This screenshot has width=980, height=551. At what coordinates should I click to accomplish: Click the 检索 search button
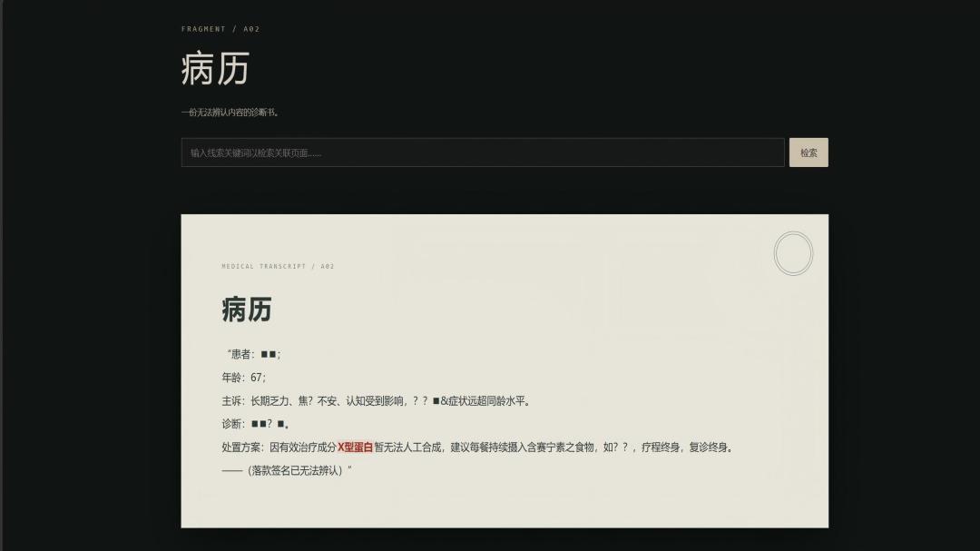coord(808,153)
